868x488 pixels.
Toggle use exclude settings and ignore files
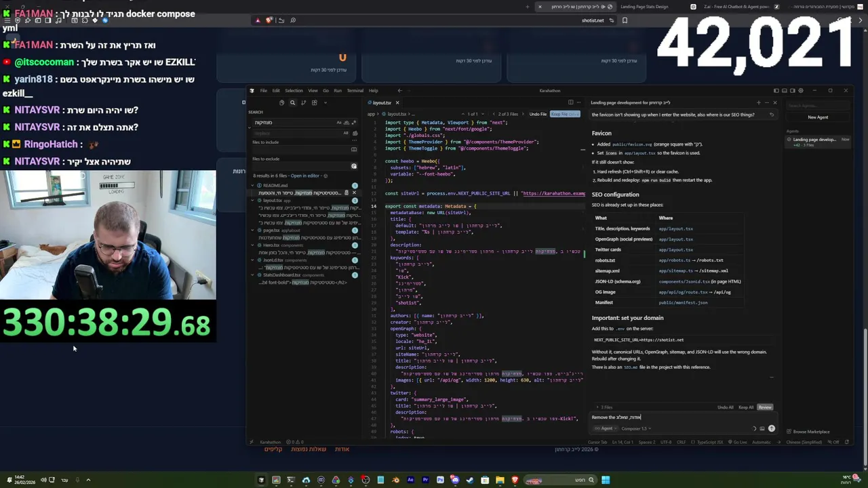click(354, 166)
